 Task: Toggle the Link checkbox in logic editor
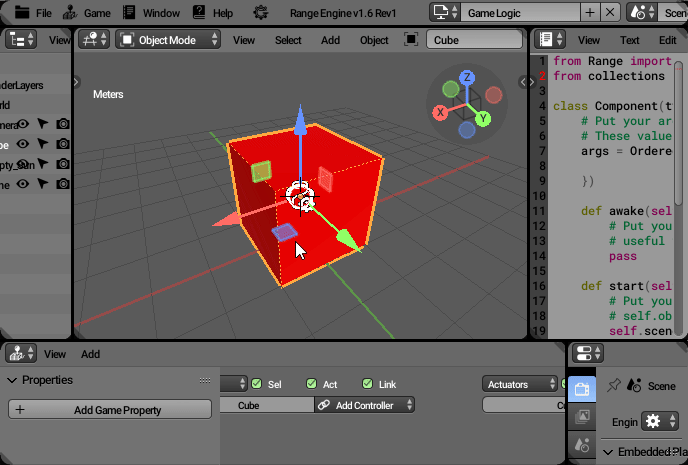368,384
